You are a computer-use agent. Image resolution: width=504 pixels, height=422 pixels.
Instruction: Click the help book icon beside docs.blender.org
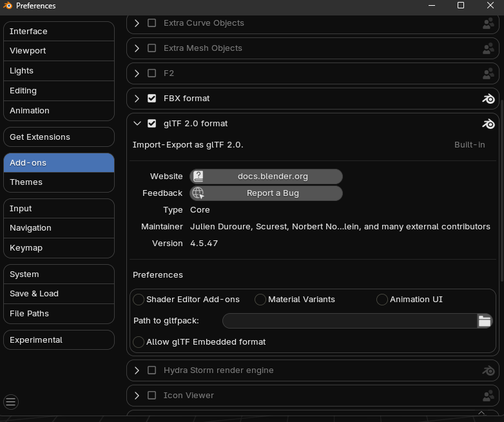[199, 176]
